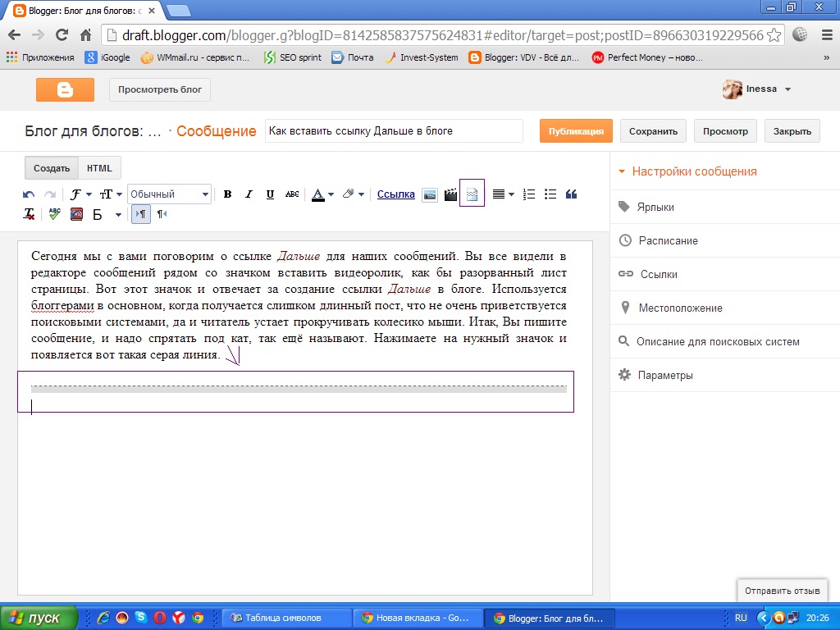Image resolution: width=840 pixels, height=630 pixels.
Task: Toggle underline formatting
Action: coord(270,194)
